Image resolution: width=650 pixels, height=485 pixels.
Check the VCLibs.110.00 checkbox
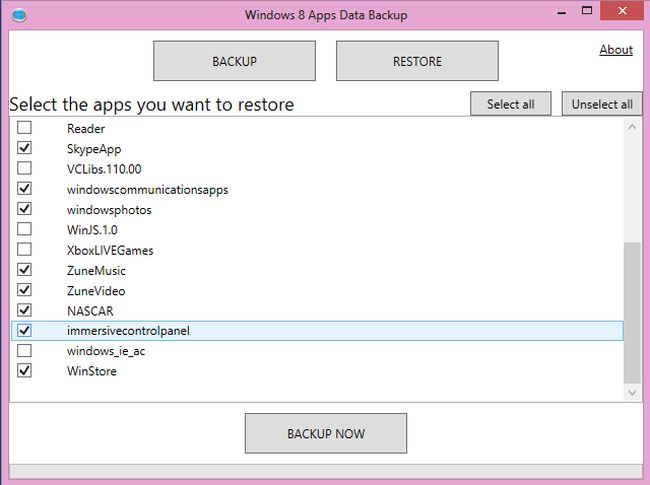[24, 168]
